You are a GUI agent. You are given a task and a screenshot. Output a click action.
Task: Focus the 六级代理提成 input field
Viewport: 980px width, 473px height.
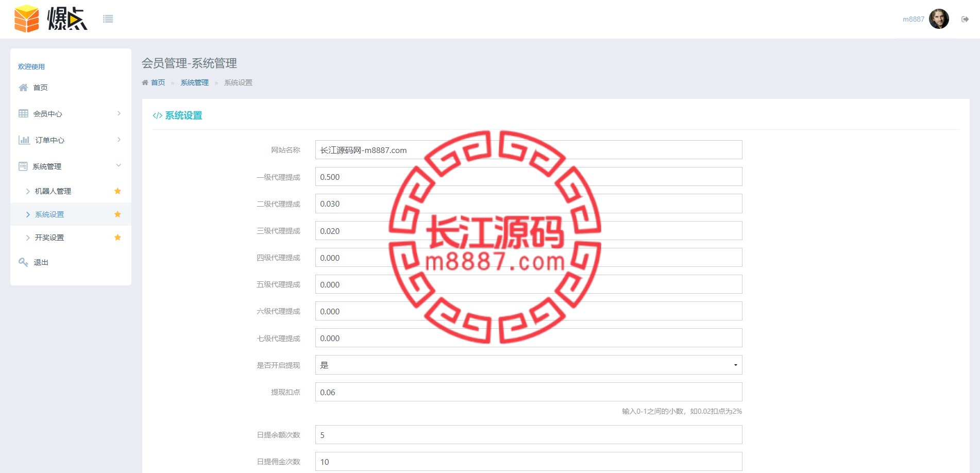pyautogui.click(x=529, y=311)
